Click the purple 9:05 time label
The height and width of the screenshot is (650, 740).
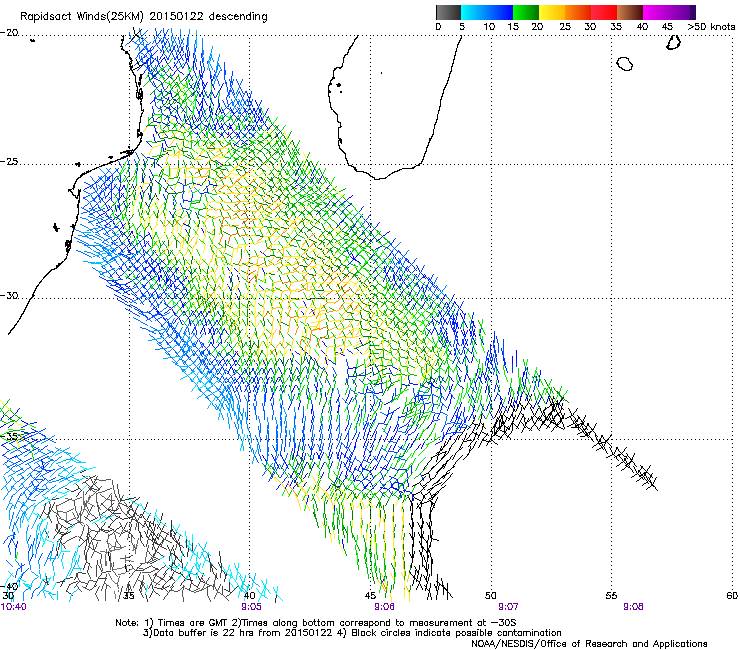coord(251,607)
